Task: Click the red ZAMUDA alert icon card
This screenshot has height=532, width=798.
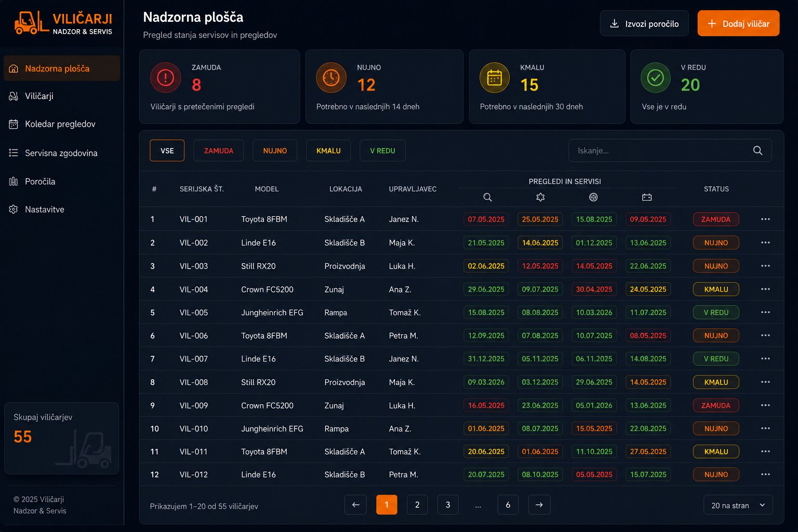Action: [165, 78]
